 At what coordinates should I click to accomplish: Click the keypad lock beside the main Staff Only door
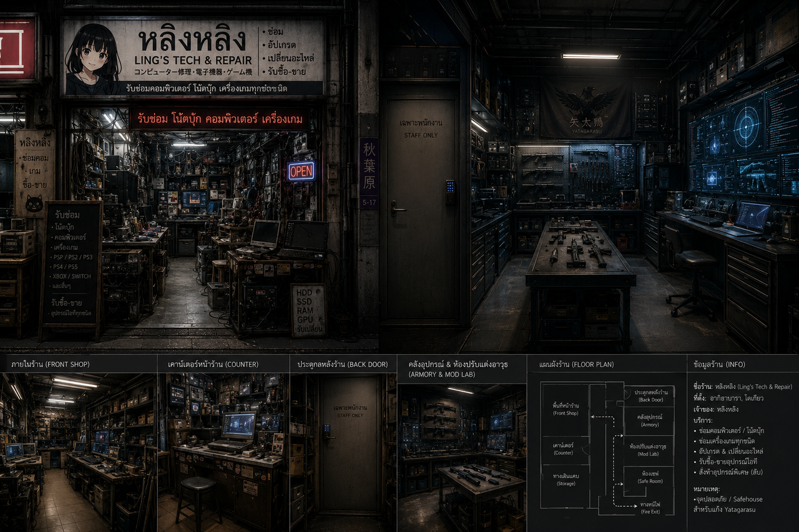pyautogui.click(x=450, y=191)
